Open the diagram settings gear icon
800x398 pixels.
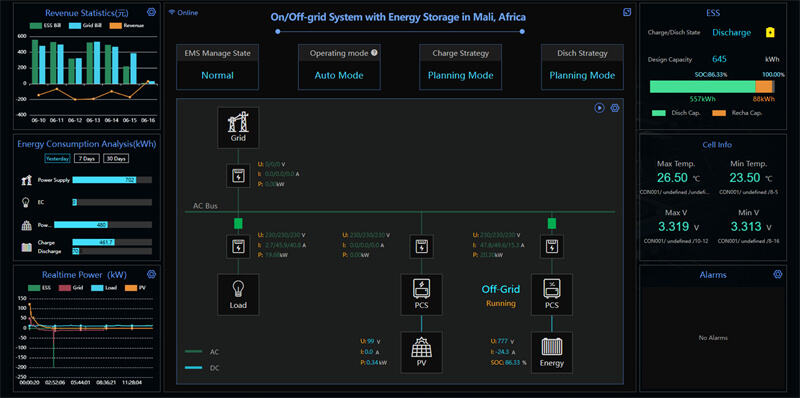point(615,108)
